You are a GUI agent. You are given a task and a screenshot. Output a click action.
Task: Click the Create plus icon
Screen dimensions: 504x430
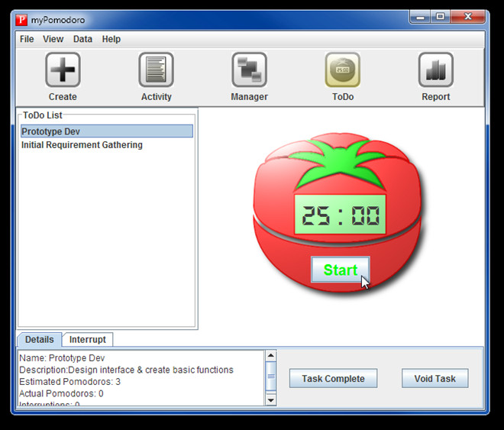click(63, 70)
